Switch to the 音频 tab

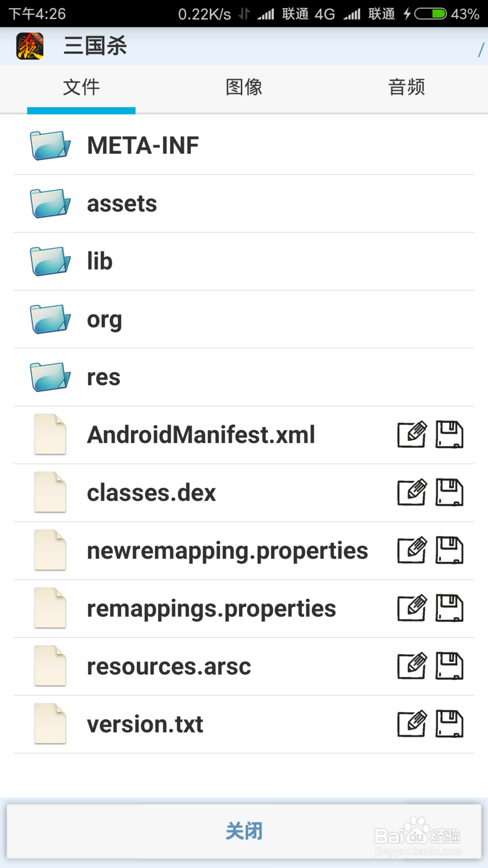tap(407, 87)
